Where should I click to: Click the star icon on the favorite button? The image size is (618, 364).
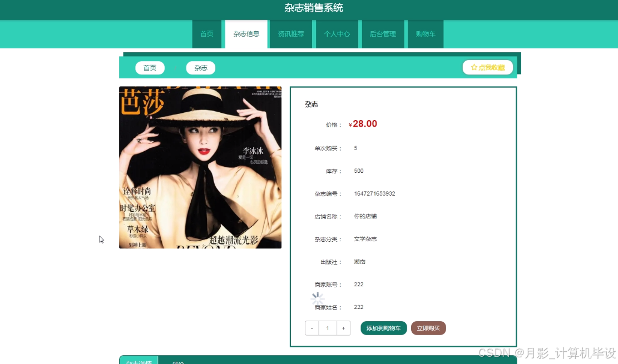[473, 67]
